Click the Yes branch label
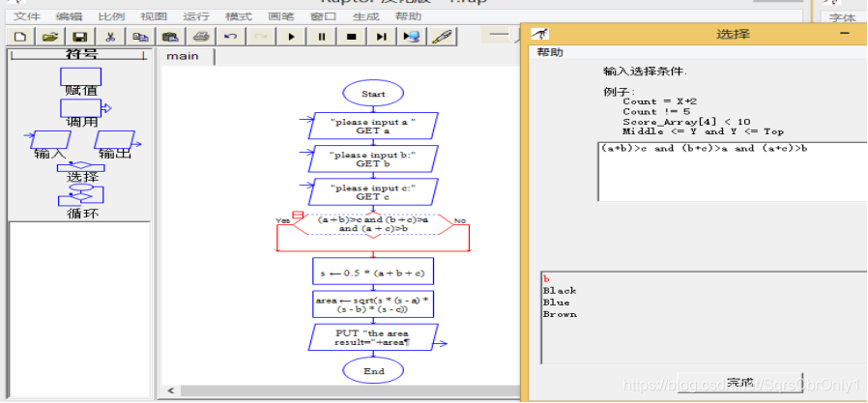 pos(283,221)
